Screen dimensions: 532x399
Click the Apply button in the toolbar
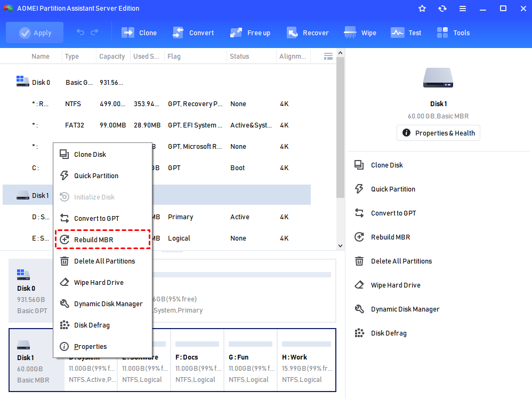35,33
